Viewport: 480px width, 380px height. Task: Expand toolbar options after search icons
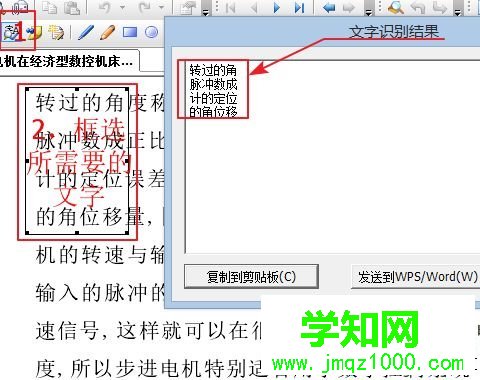pyautogui.click(x=458, y=10)
